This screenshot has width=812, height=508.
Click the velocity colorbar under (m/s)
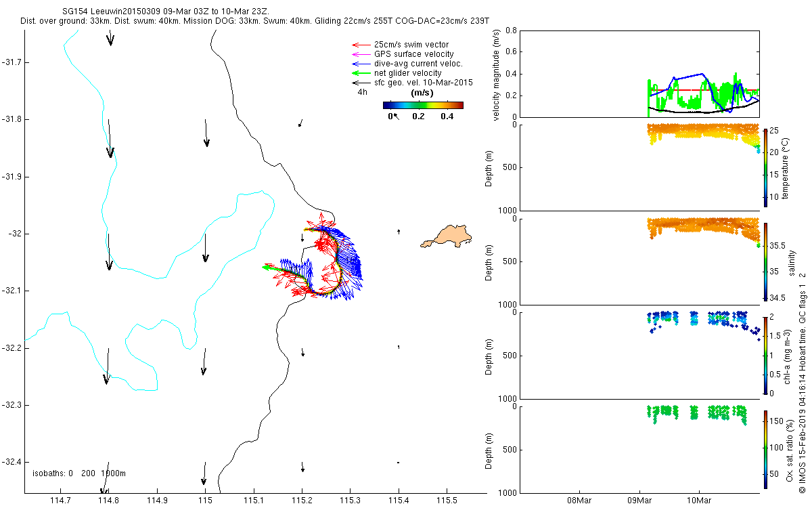click(x=423, y=105)
